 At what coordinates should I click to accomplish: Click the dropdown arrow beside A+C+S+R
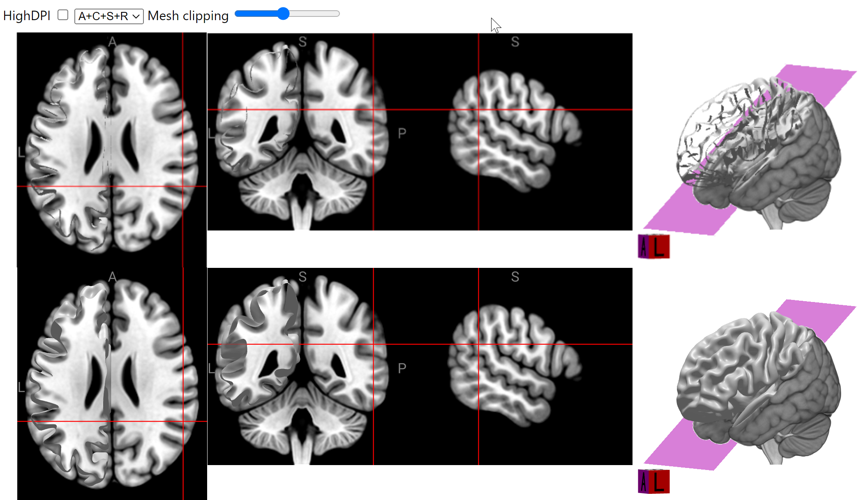pyautogui.click(x=136, y=16)
